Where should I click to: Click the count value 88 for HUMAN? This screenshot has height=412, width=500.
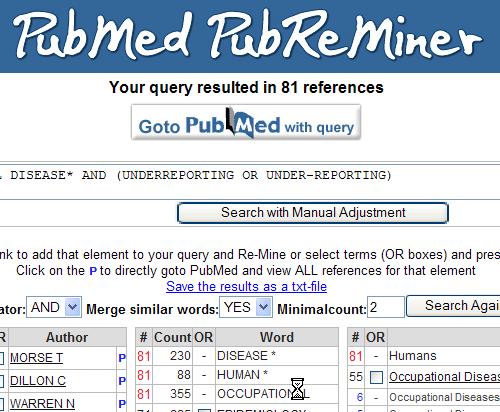(x=184, y=375)
